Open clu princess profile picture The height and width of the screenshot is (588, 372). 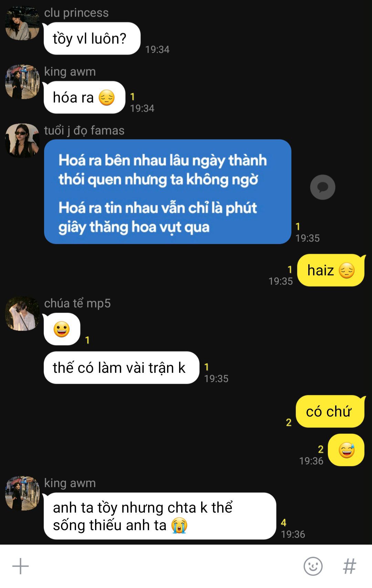pos(22,23)
